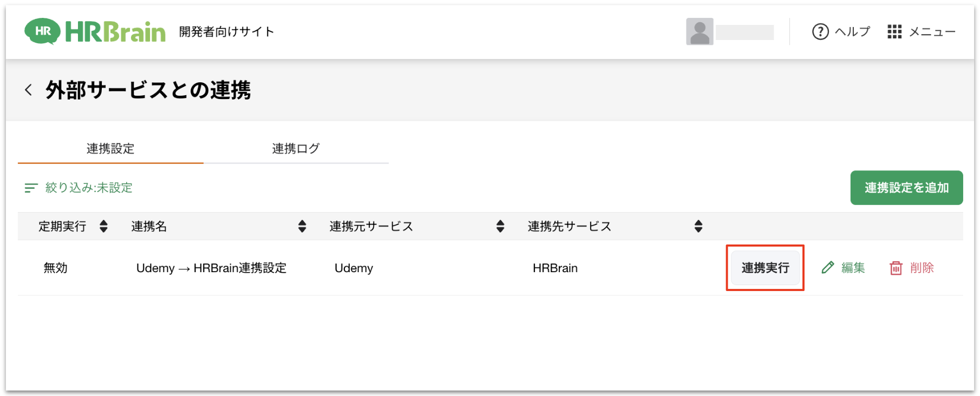This screenshot has width=980, height=396.
Task: Go back using the left chevron
Action: (29, 90)
